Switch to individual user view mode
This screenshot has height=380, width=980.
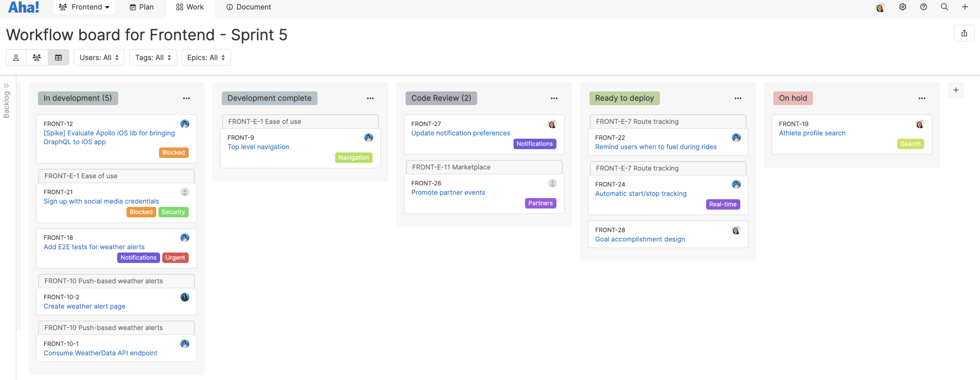pos(16,58)
